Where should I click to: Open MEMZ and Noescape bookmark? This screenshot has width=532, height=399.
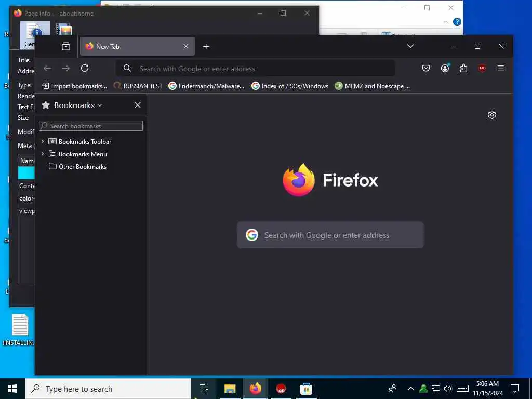(372, 86)
